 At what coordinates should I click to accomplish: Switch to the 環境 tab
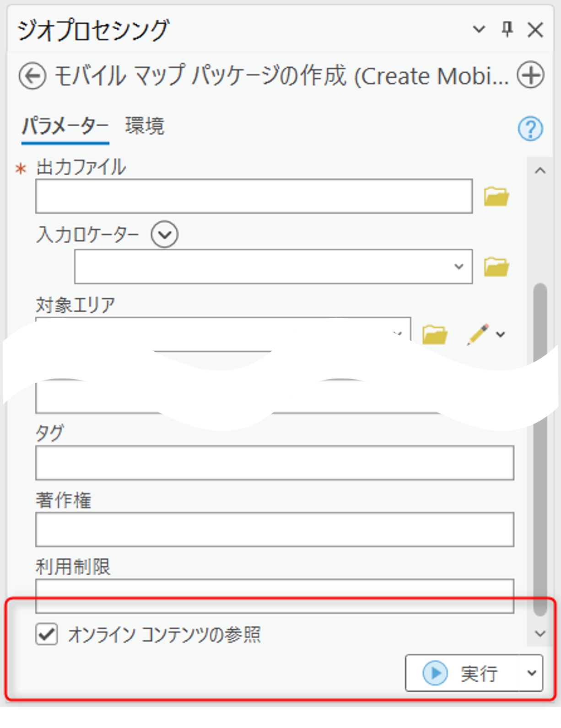[145, 126]
